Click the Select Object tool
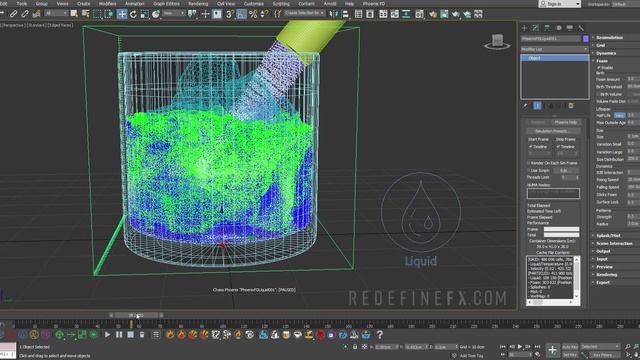The image size is (640, 360). point(74,14)
